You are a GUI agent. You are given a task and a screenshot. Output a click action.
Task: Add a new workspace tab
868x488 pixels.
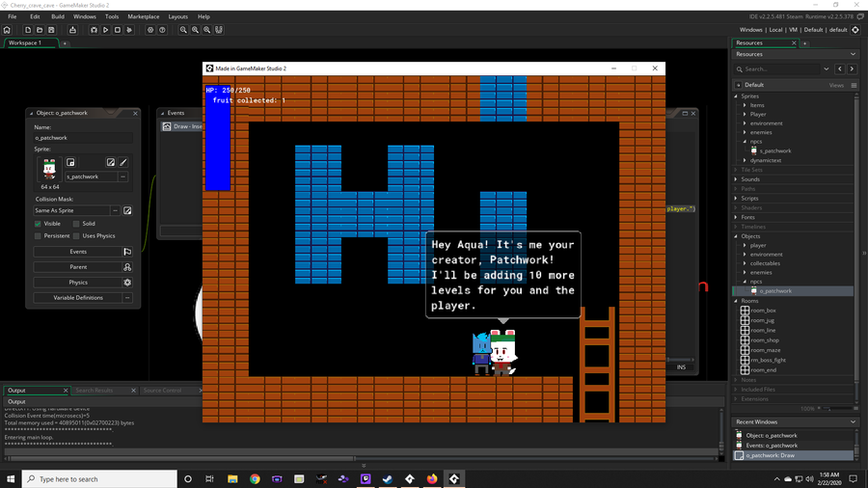pyautogui.click(x=65, y=43)
